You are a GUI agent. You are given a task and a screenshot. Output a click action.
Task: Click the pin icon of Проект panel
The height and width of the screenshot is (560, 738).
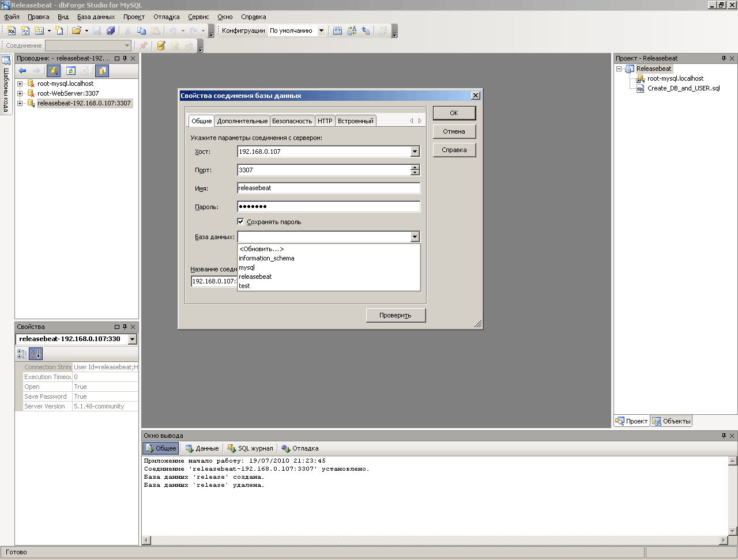click(x=724, y=58)
